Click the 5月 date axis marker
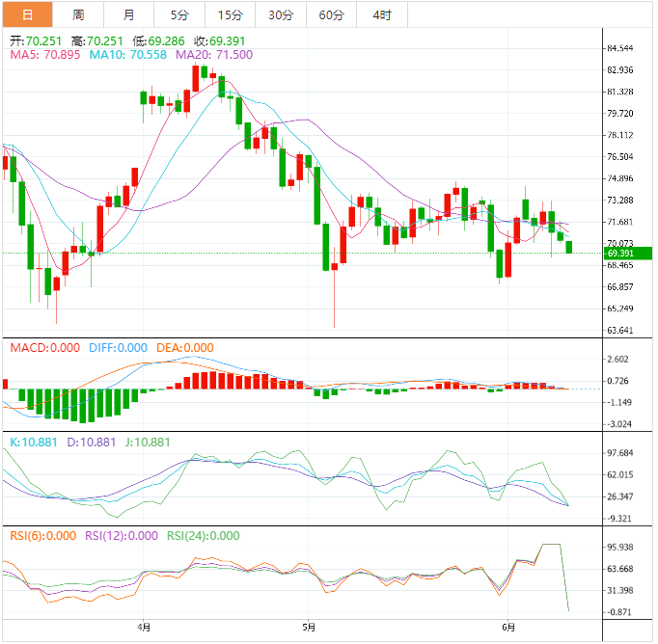Screen dimensions: 658x644 point(307,626)
